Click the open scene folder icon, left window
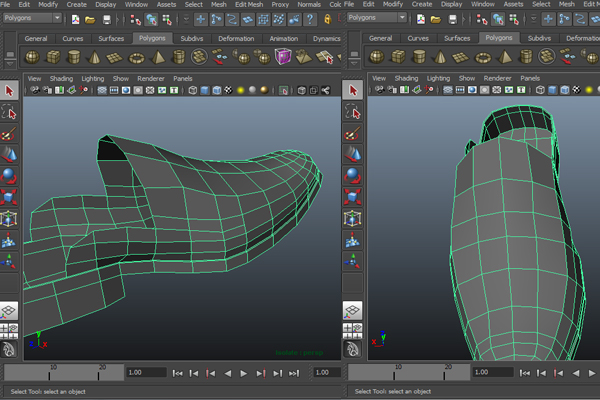 tap(90, 20)
